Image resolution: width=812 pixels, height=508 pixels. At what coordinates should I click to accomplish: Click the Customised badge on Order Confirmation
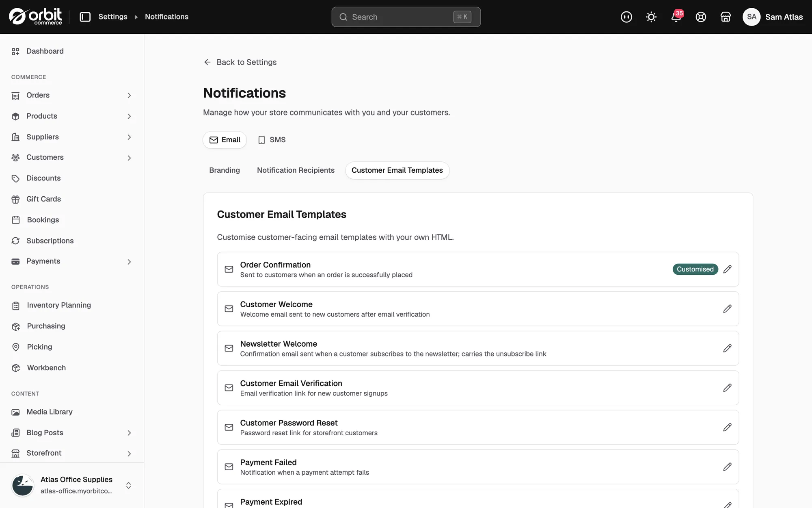tap(695, 269)
